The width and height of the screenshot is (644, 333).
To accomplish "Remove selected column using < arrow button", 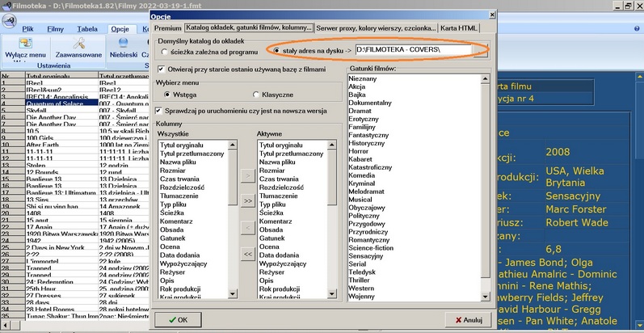I will (247, 229).
